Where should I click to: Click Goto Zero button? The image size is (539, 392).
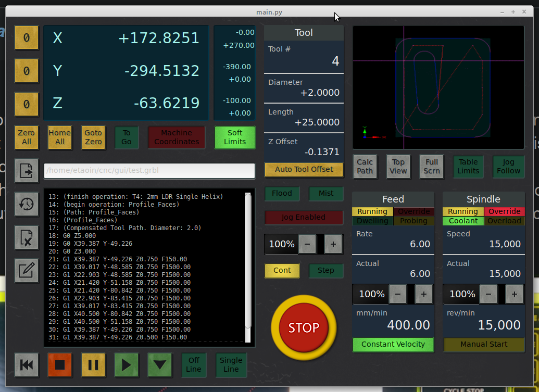click(x=93, y=137)
